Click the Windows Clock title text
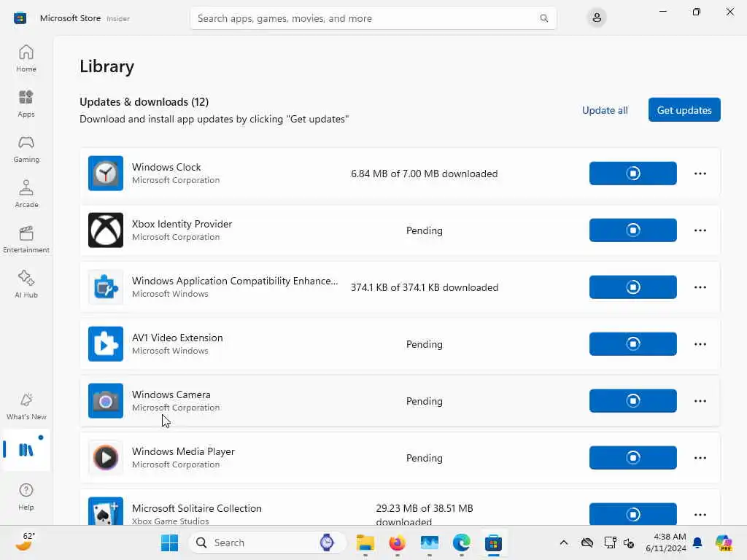 166,167
